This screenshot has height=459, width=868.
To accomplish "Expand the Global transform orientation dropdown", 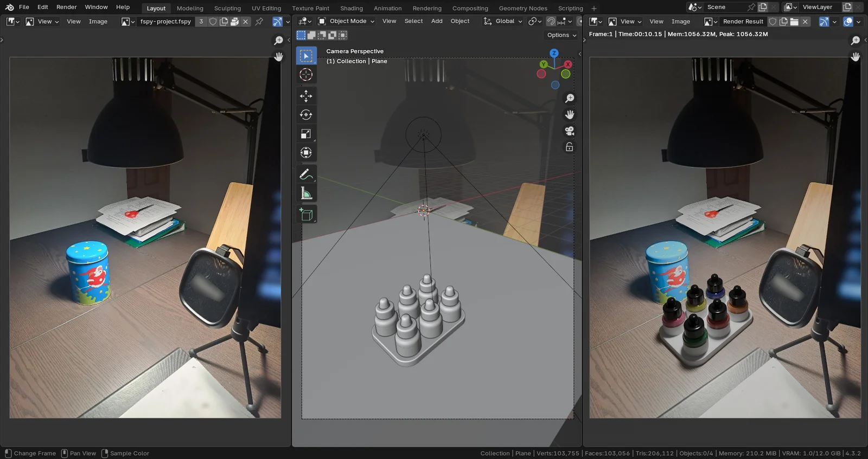I will (503, 21).
